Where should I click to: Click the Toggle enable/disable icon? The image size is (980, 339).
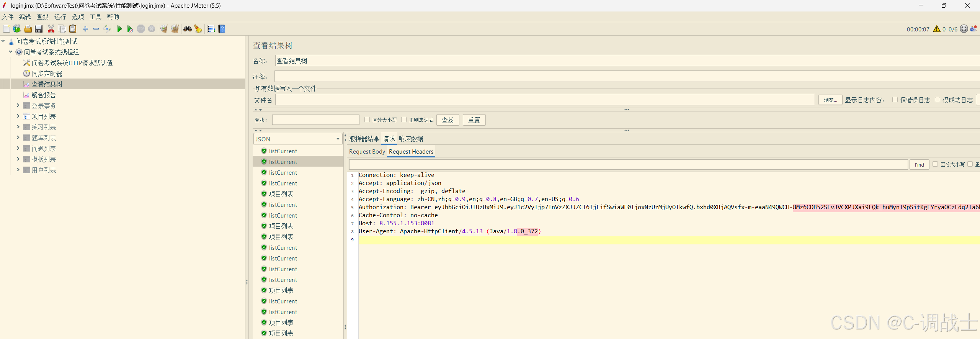[x=107, y=29]
